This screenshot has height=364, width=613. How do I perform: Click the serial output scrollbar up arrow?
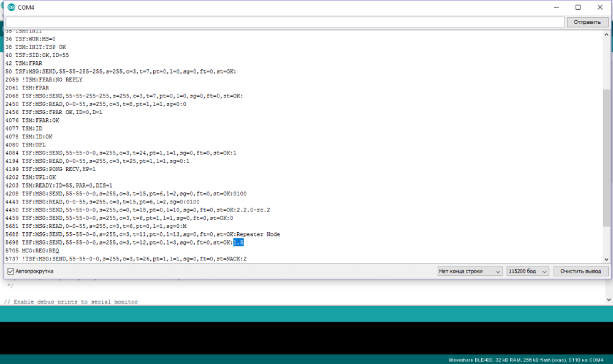pos(607,34)
